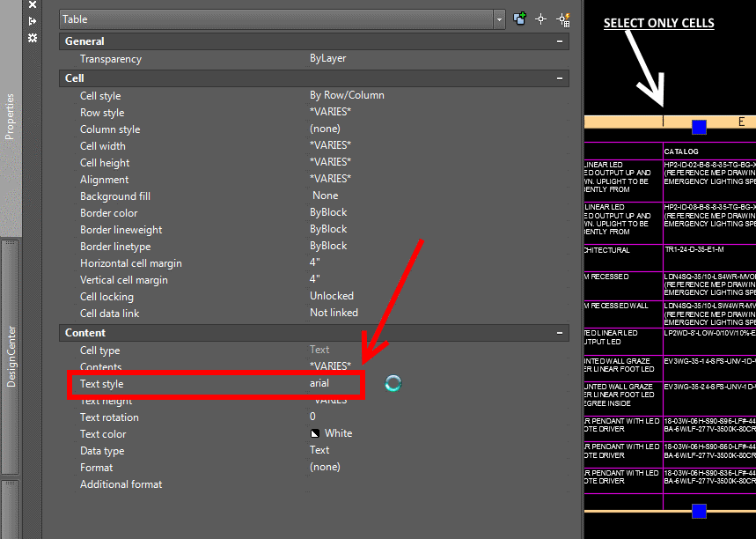
Task: Open Quick Select via the lightning icon
Action: pyautogui.click(x=563, y=18)
